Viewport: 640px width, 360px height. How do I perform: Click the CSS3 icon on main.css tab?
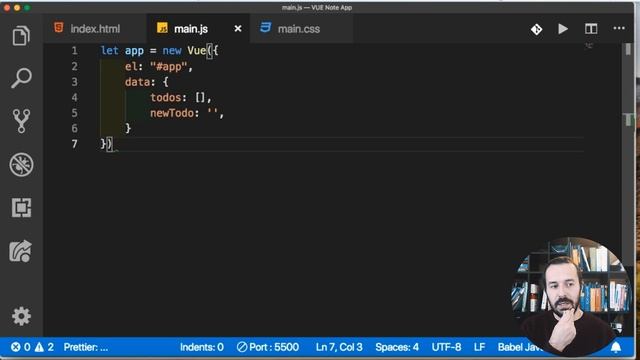click(x=265, y=27)
